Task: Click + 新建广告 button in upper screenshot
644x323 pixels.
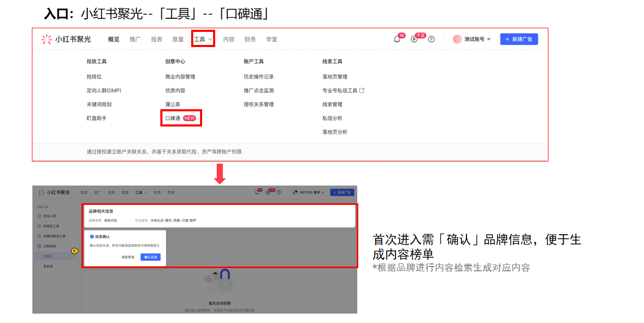Action: tap(519, 39)
